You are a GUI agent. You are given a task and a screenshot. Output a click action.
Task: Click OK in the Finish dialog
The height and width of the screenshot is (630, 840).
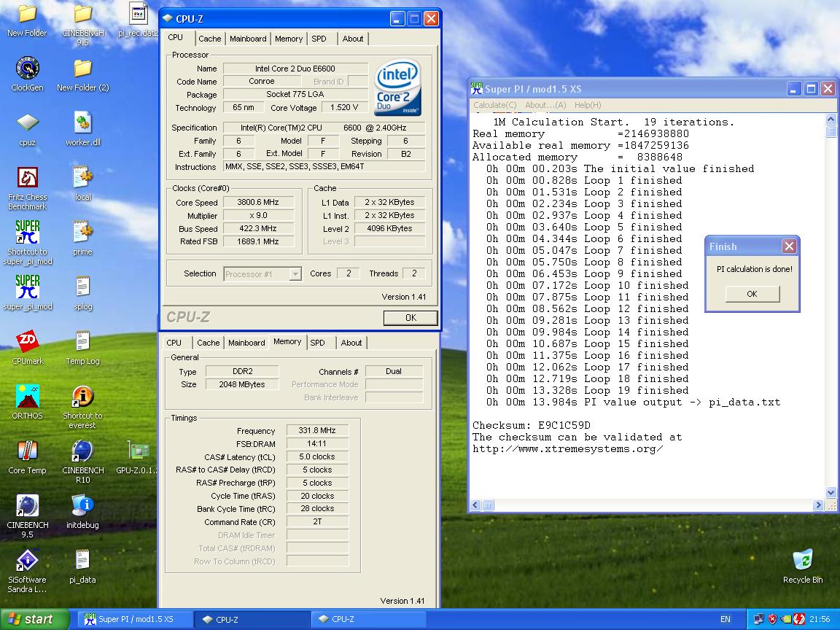752,294
